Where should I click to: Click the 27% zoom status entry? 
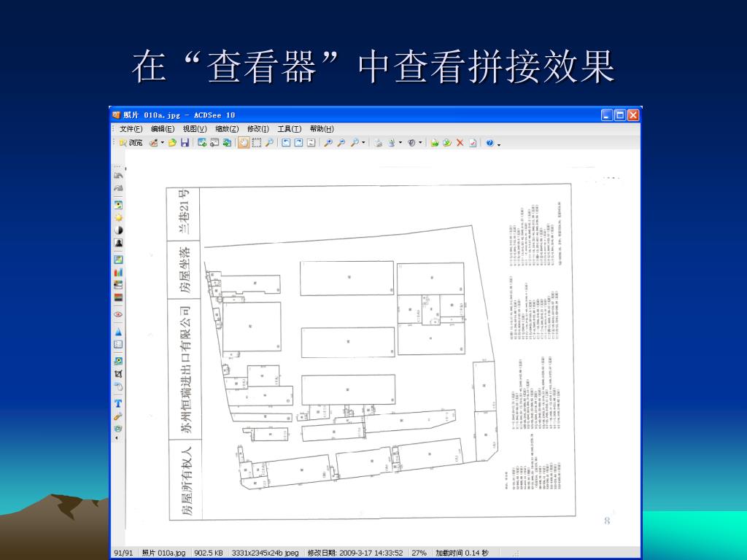coord(419,553)
